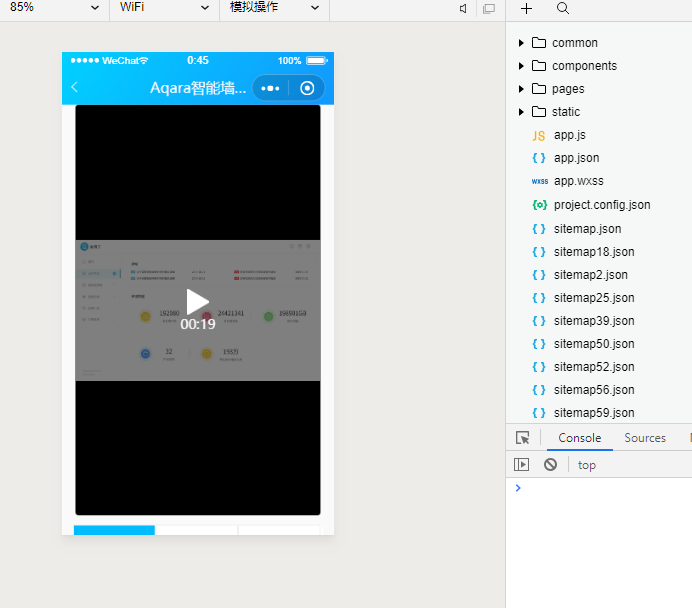Expand the pages folder arrow
Screen dimensions: 692x608
tap(521, 89)
